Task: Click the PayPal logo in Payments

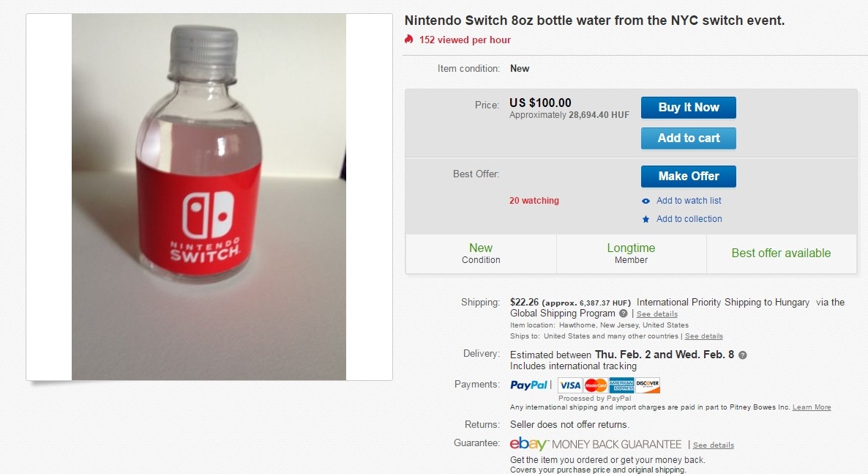Action: pos(529,385)
